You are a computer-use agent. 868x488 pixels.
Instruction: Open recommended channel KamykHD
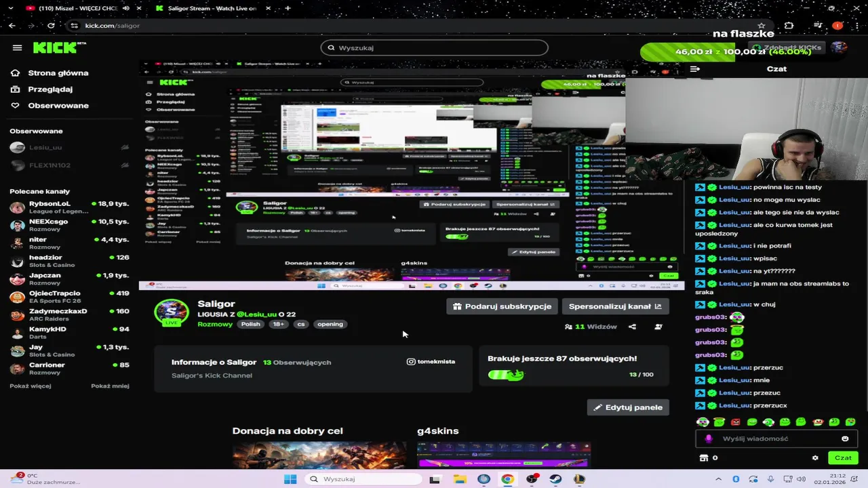(69, 332)
